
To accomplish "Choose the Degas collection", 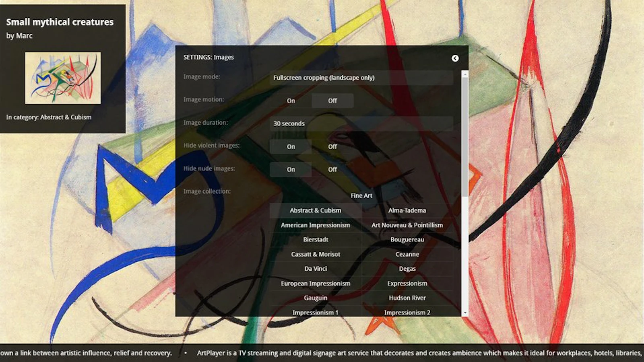I will pos(407,269).
